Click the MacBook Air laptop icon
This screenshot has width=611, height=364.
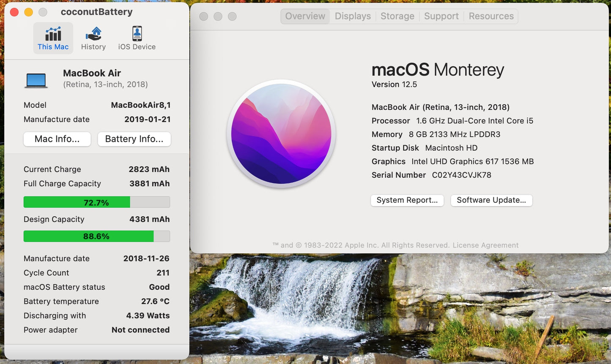tap(36, 80)
